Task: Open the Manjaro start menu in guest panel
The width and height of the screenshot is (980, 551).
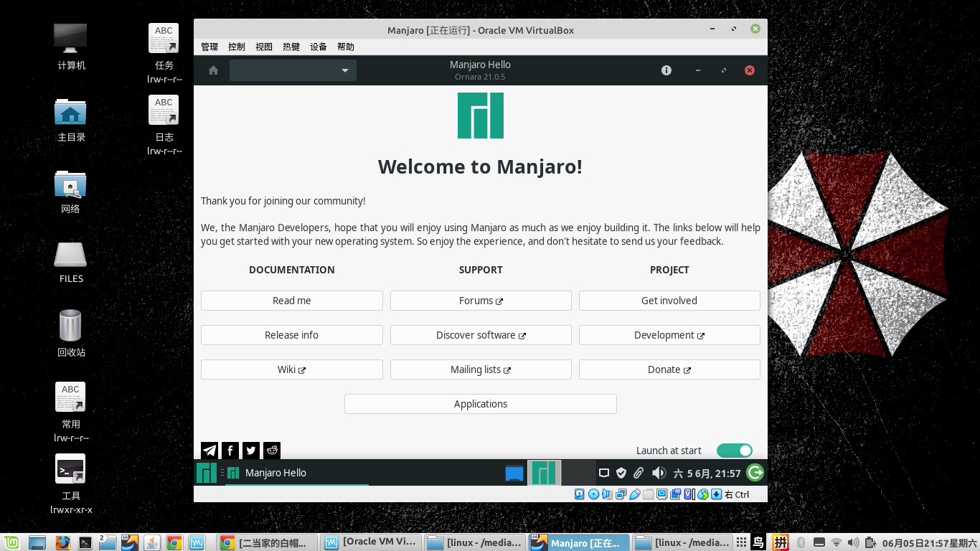Action: [x=207, y=473]
